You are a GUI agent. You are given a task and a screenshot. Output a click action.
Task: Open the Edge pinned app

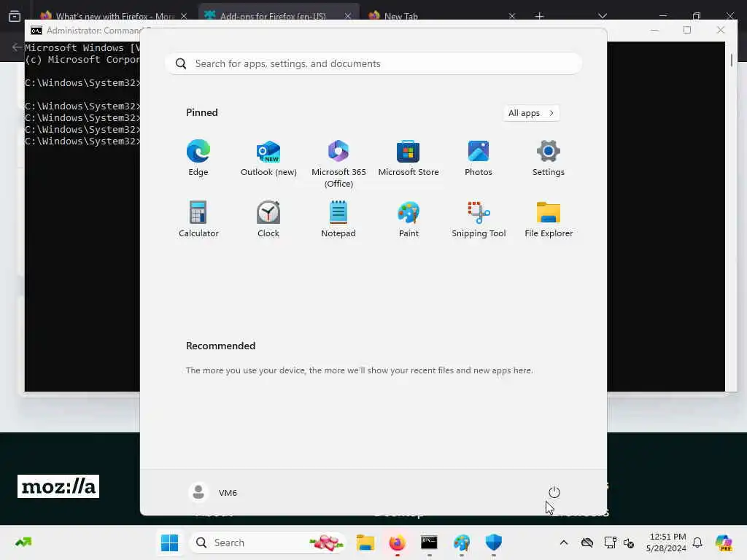(198, 158)
